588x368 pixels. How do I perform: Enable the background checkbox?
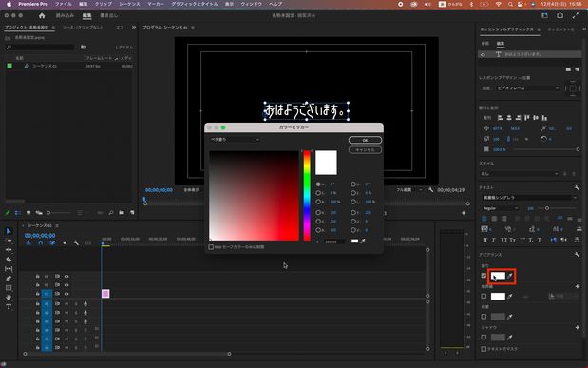(x=484, y=317)
